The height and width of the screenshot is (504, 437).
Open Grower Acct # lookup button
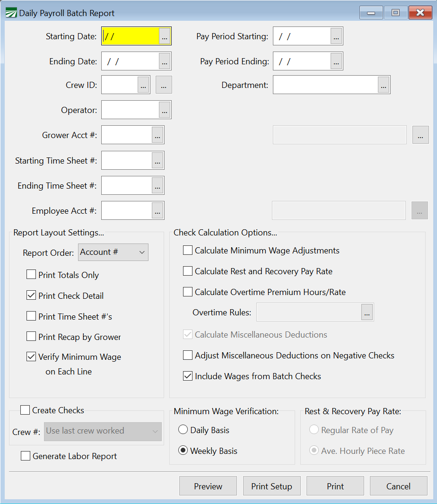[157, 135]
